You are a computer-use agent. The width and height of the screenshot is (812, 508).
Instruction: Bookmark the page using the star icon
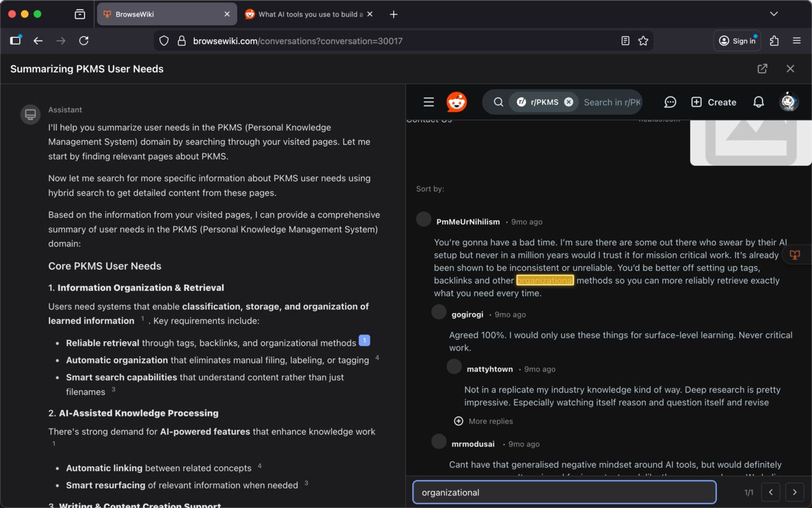[x=643, y=40]
